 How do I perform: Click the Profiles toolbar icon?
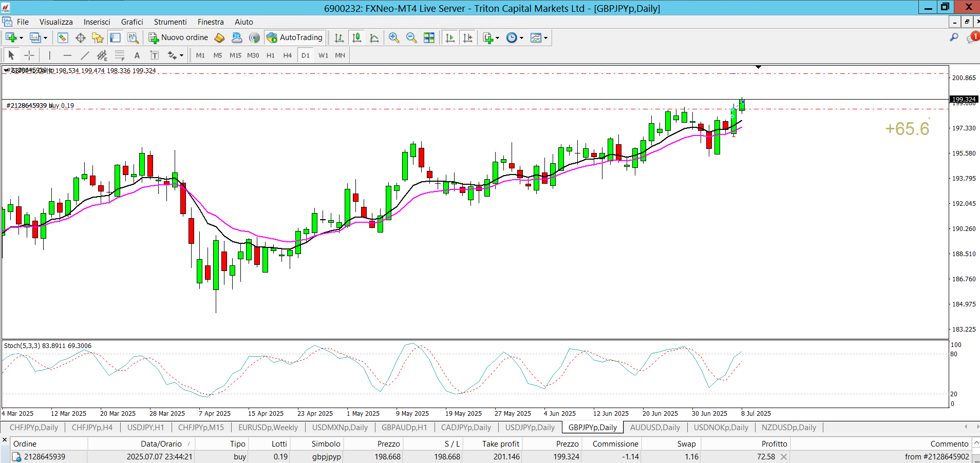coord(35,37)
